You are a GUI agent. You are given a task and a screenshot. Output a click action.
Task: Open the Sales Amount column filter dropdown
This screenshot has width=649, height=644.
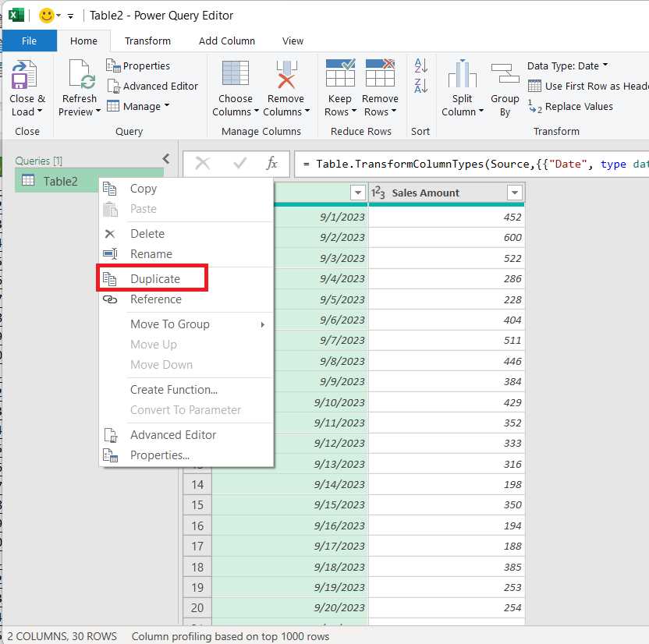(x=515, y=193)
